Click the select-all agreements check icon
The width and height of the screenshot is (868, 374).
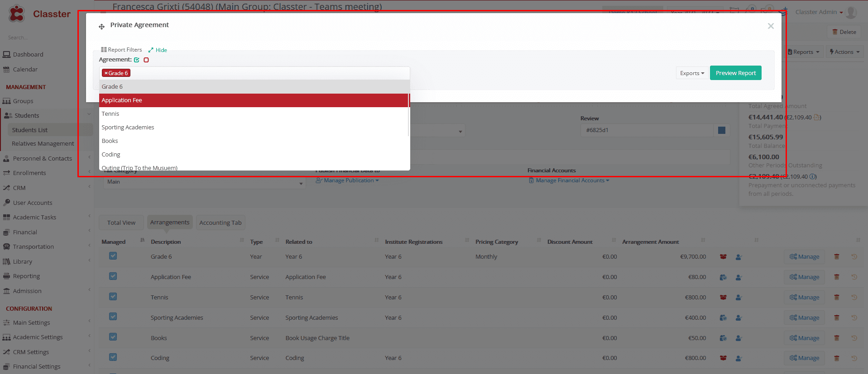pyautogui.click(x=137, y=60)
